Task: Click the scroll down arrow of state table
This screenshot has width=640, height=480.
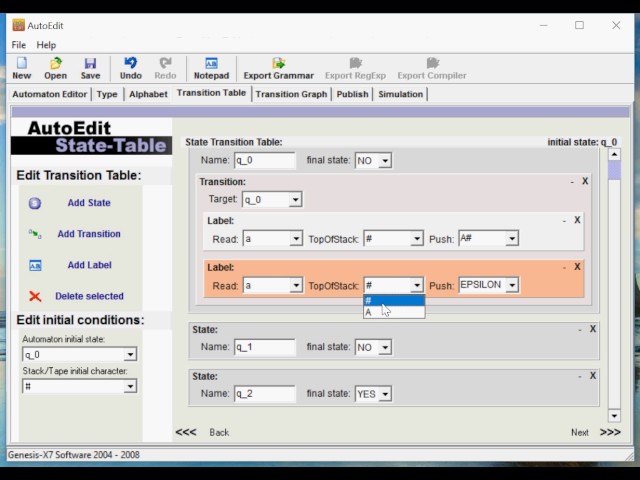Action: [614, 416]
